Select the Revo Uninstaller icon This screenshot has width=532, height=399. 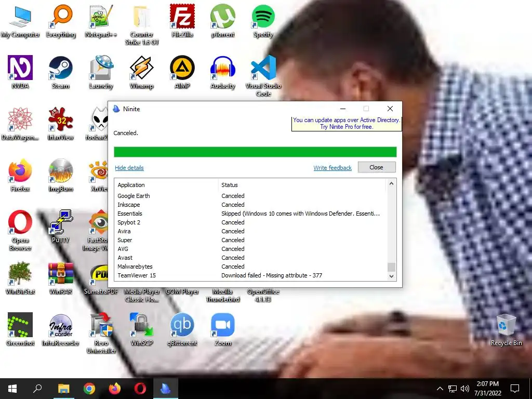point(101,333)
